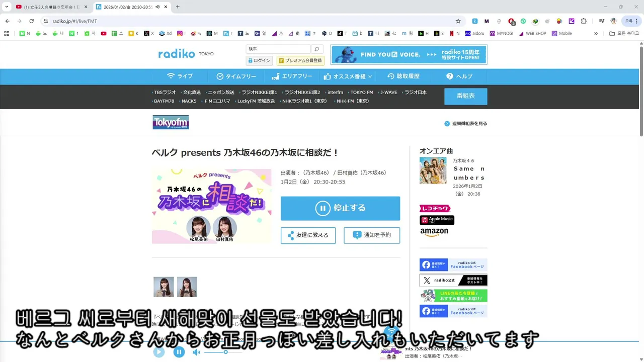
Task: Open the ヘルプ help tab
Action: (459, 76)
